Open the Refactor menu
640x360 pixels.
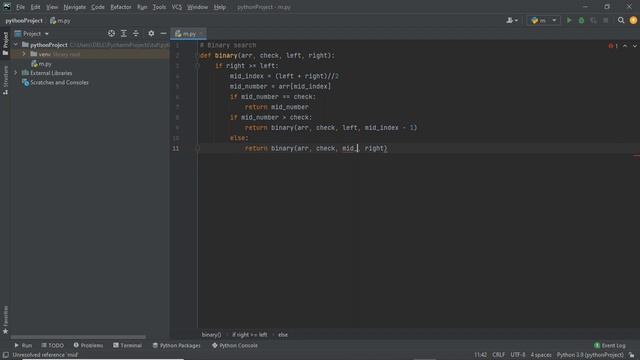point(121,7)
